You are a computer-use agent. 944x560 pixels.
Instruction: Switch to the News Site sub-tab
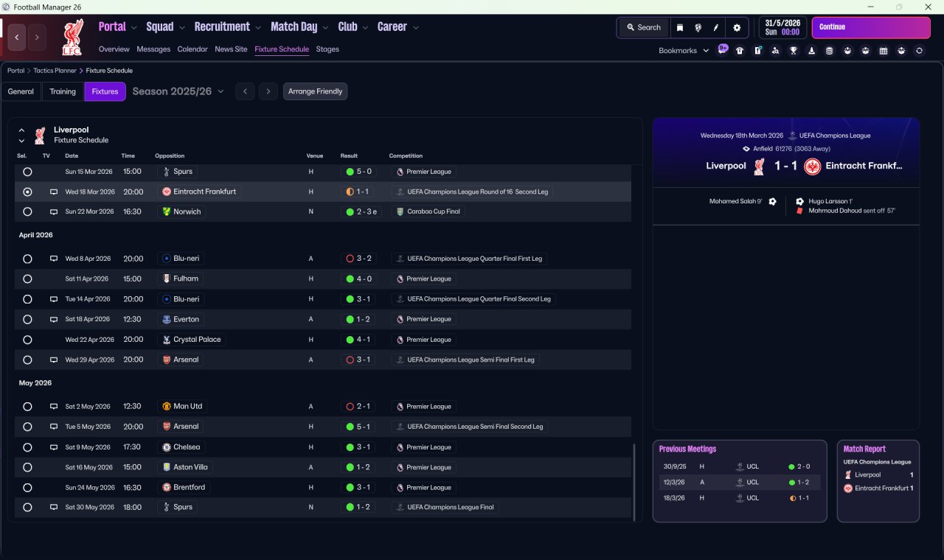tap(231, 49)
